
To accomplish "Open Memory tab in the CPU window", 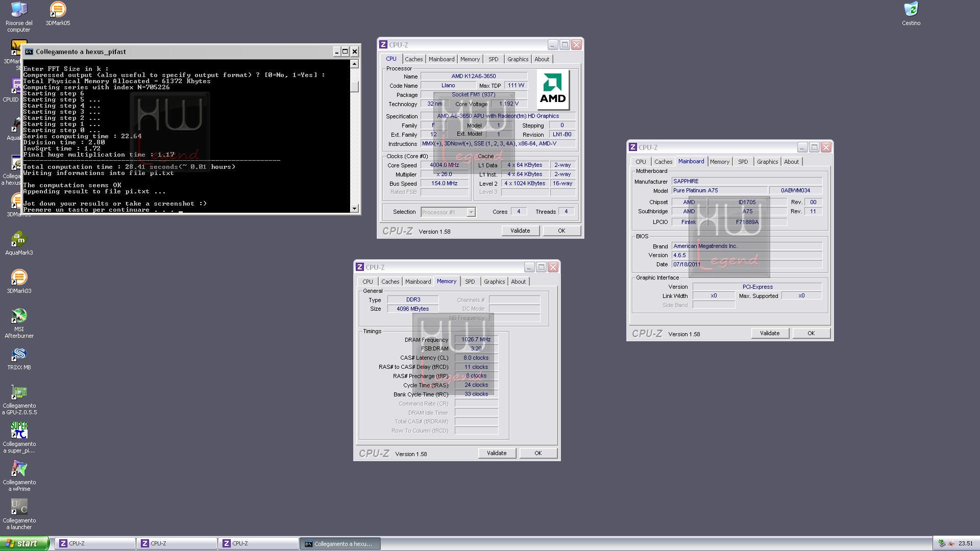I will (470, 59).
